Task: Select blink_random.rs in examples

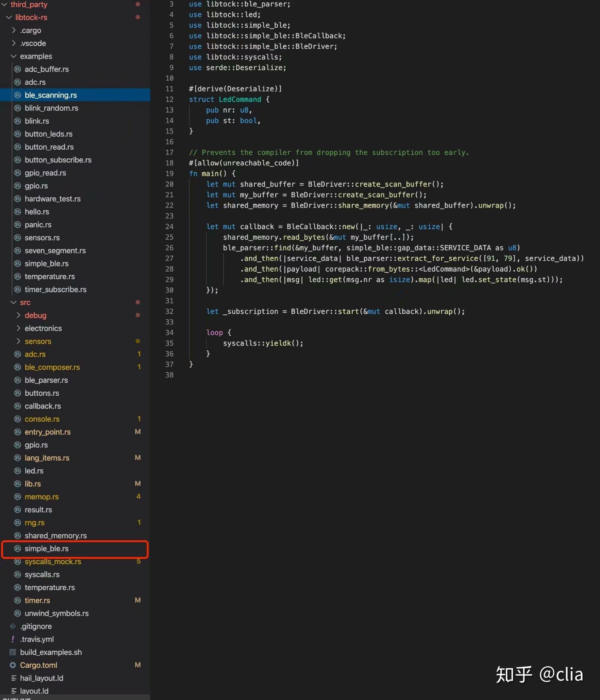Action: [51, 108]
